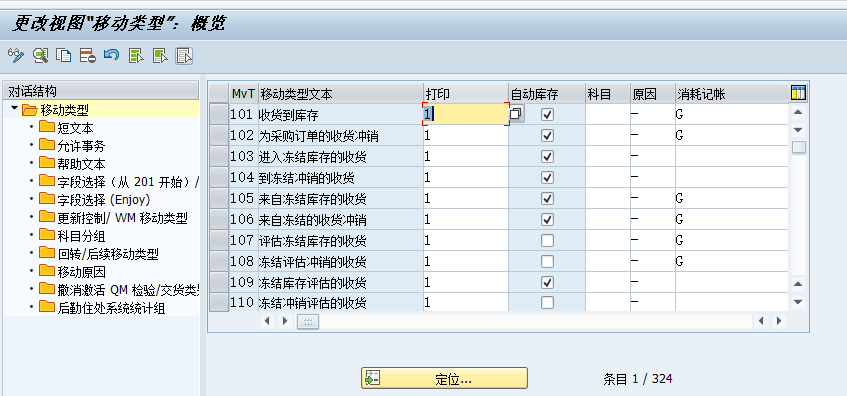Select row 110 via its row selector
847x396 pixels.
coord(219,303)
